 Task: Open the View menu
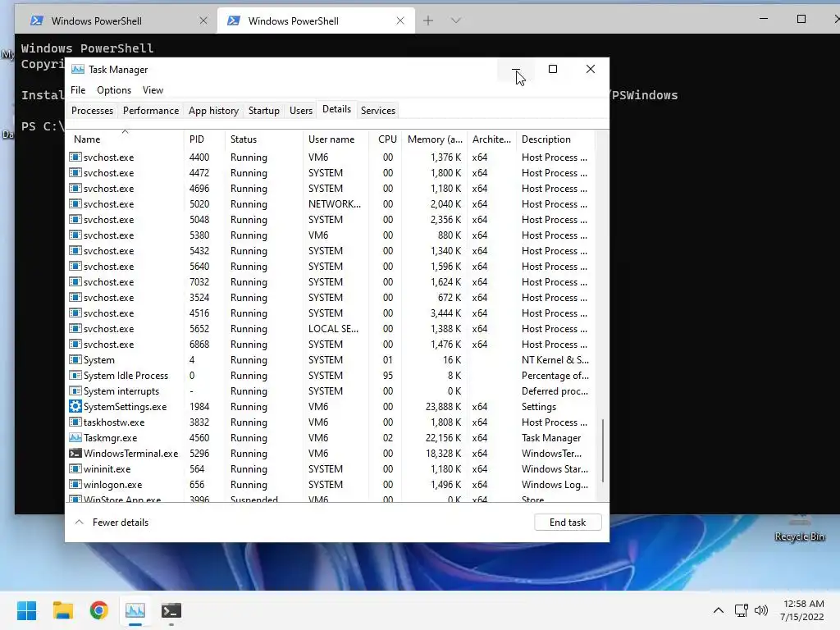point(153,90)
